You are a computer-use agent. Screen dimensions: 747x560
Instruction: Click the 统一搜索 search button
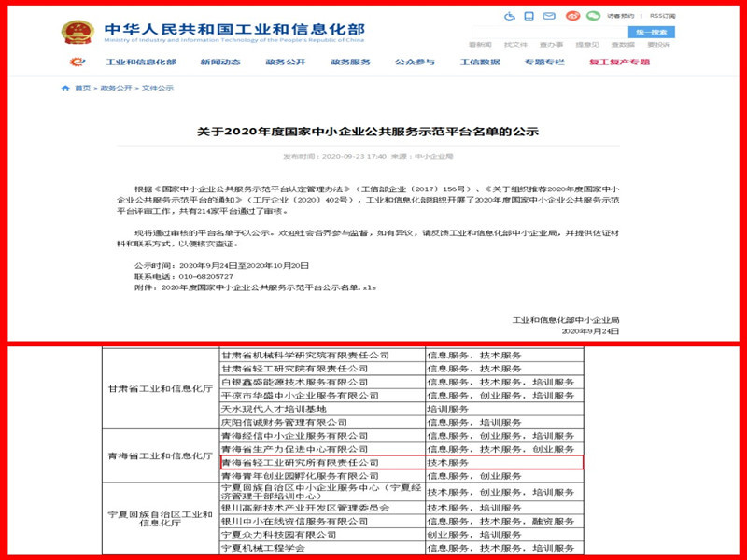651,33
